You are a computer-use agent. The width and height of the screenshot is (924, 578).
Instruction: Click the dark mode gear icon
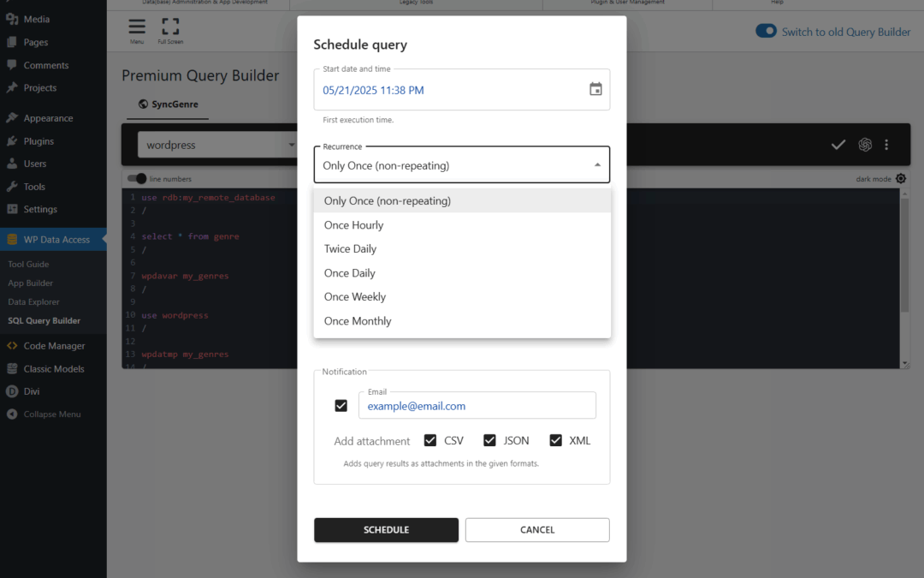[x=900, y=179]
